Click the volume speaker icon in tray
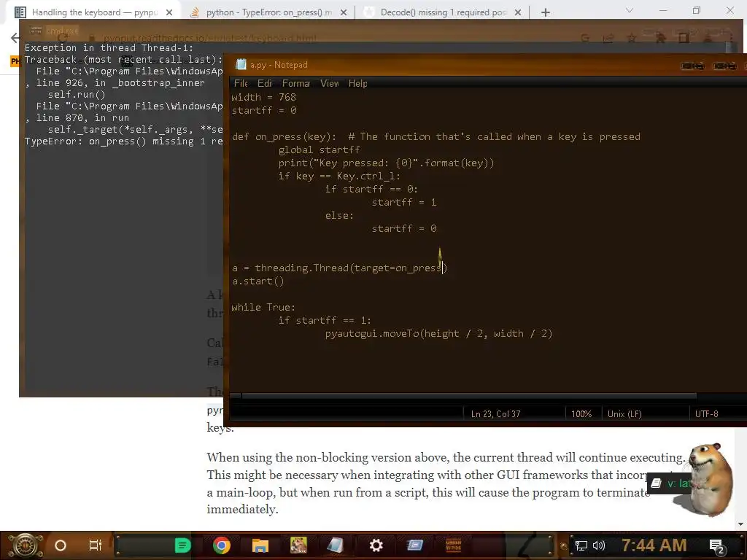The image size is (747, 560). [599, 545]
